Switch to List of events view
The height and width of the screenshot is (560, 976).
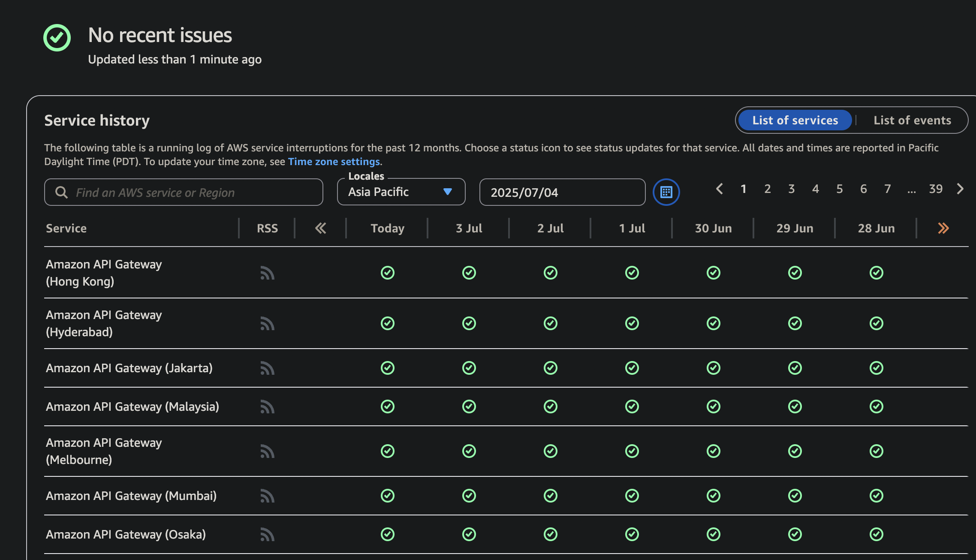(x=912, y=120)
